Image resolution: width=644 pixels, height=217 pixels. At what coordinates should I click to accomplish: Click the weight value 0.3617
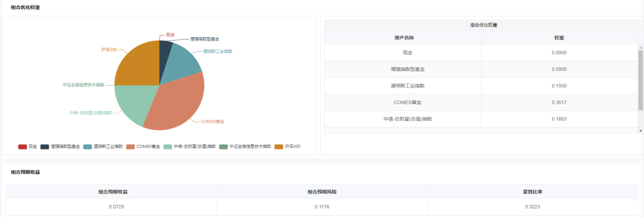coord(559,103)
